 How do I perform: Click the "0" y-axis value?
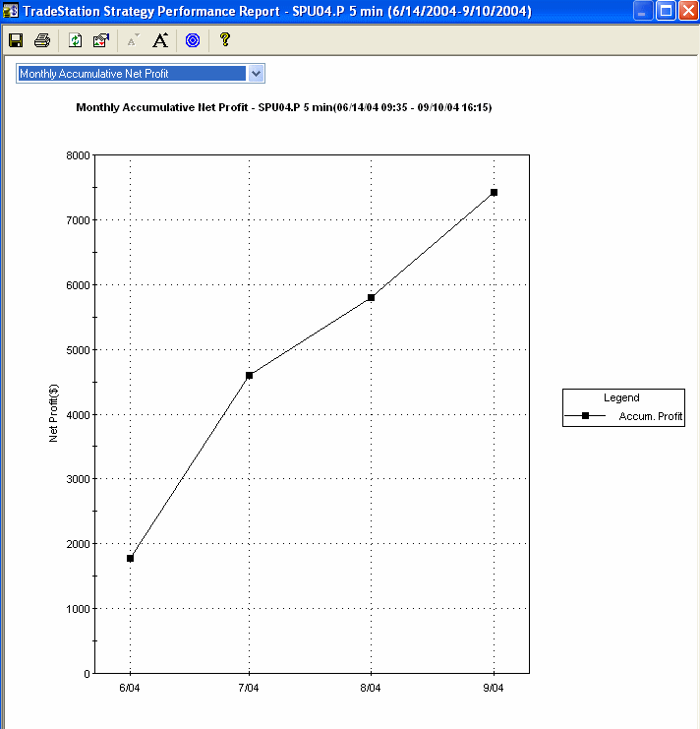87,674
